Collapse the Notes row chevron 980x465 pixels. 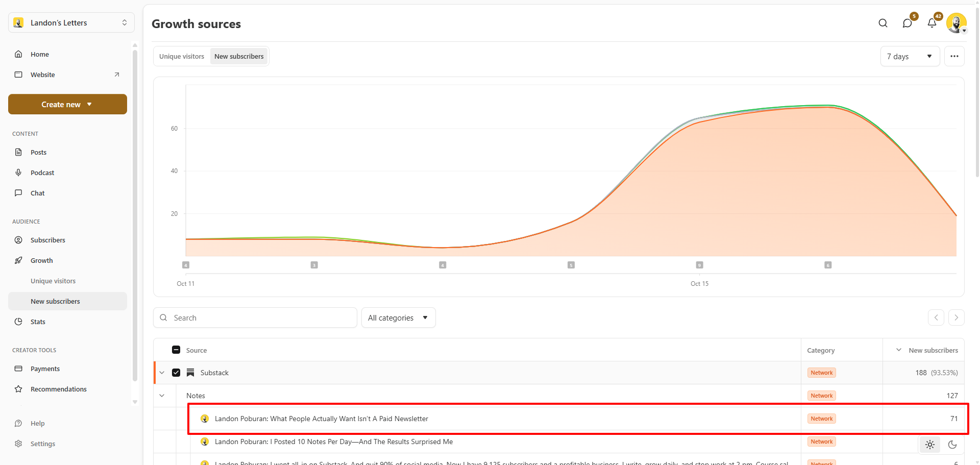(162, 396)
